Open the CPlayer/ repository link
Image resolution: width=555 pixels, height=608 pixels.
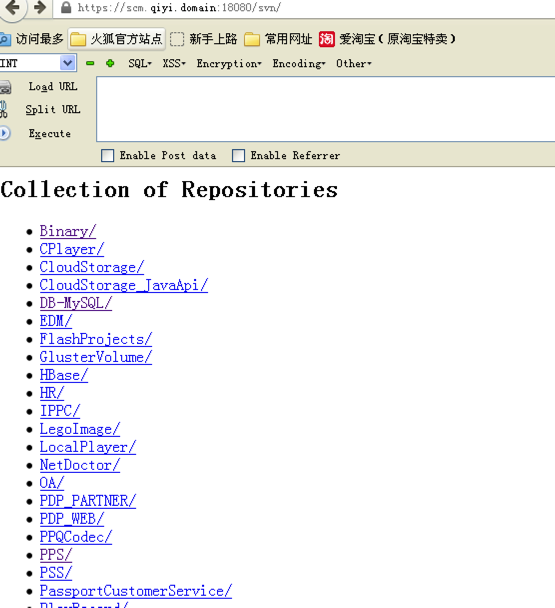coord(72,249)
